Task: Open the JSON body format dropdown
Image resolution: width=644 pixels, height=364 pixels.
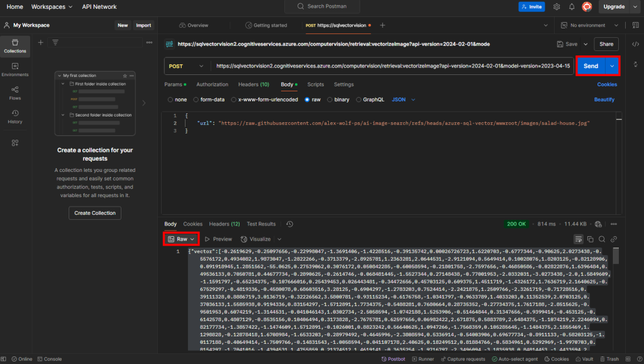Action: (x=403, y=100)
